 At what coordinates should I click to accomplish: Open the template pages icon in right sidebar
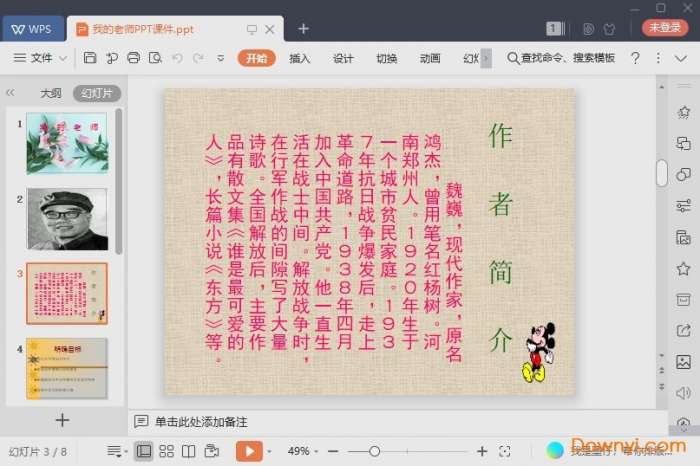pyautogui.click(x=683, y=237)
